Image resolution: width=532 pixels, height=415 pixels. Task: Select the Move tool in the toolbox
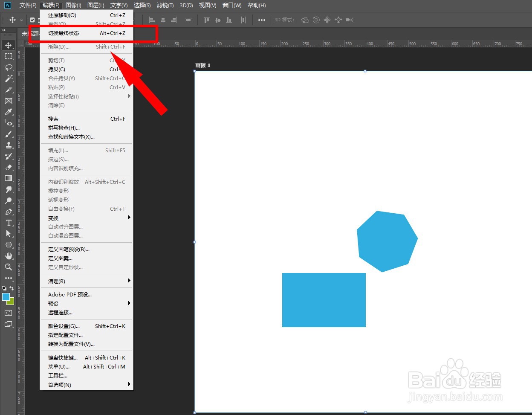9,45
